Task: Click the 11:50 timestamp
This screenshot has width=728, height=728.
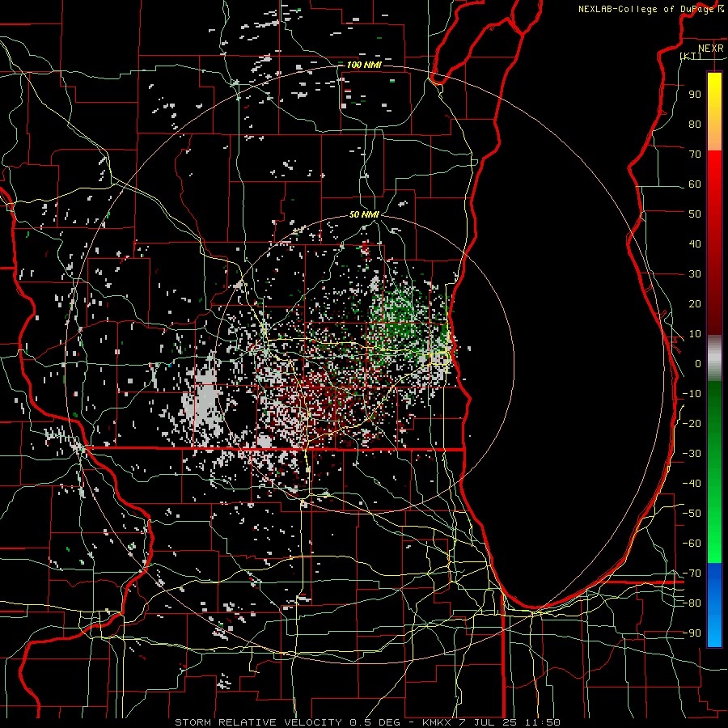Action: (542, 722)
